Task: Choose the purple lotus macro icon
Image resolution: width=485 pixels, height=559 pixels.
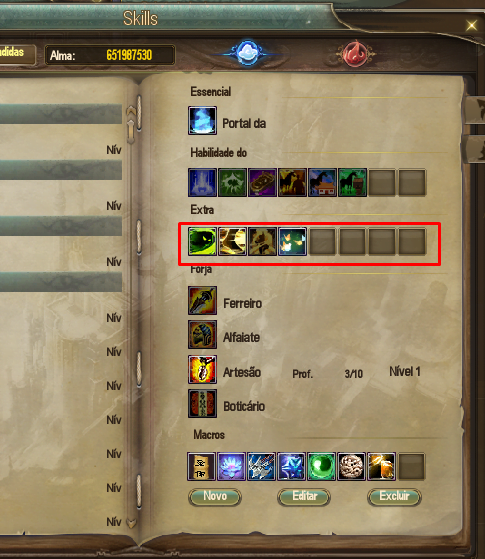Action: (x=231, y=466)
